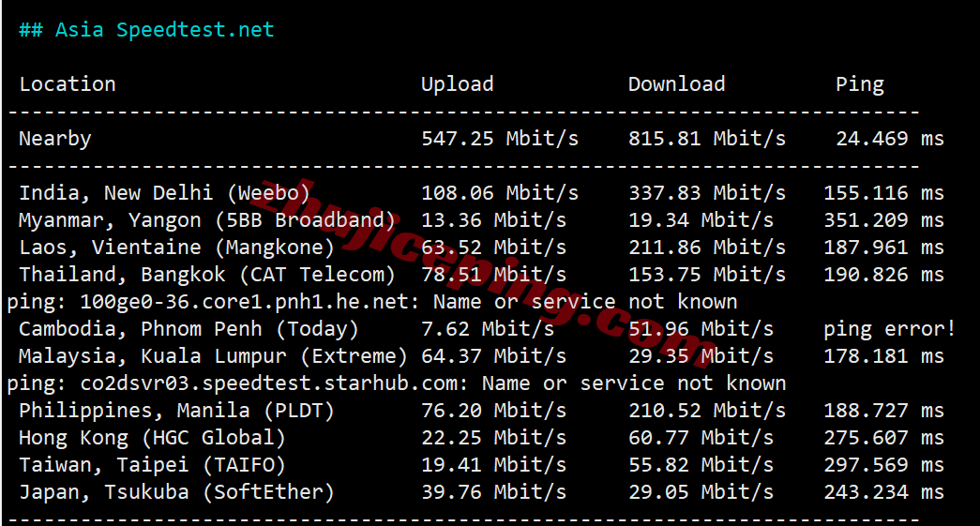Select 'Taiwan, Taipei (TAIFO)' location
Viewport: 980px width, 526px height.
point(153,465)
